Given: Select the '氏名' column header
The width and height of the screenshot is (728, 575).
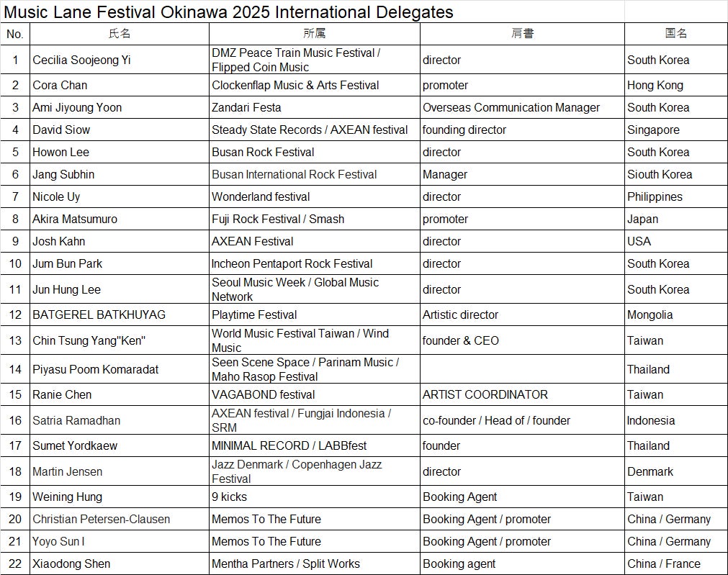Looking at the screenshot, I should point(120,34).
